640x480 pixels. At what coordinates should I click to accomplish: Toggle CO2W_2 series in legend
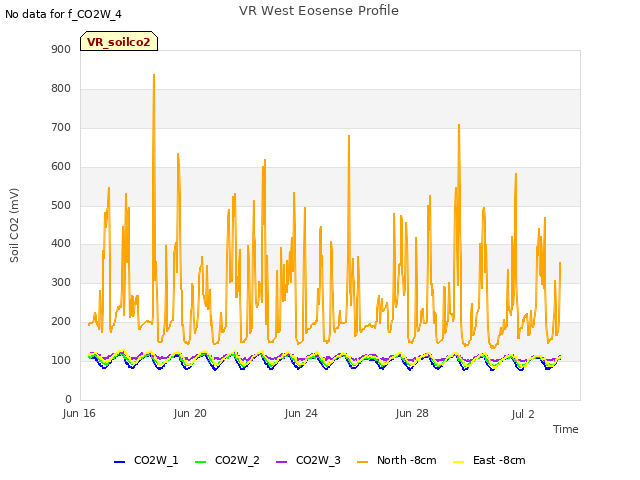point(227,460)
